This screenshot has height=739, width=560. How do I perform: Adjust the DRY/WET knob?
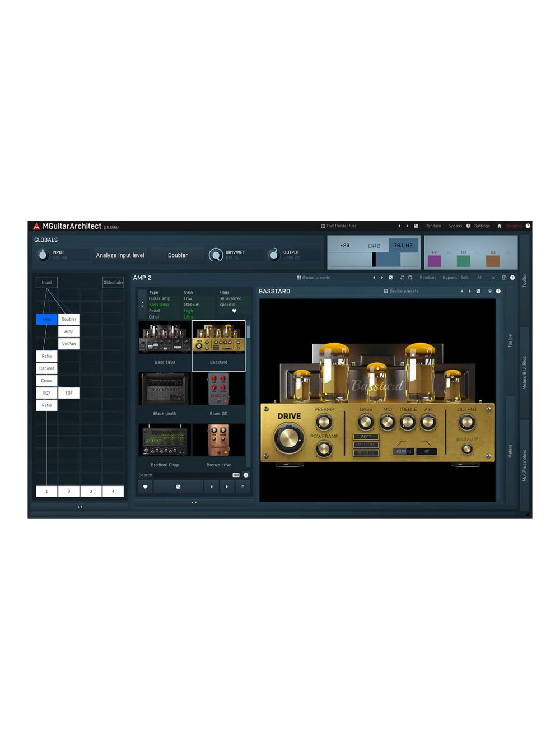click(216, 255)
